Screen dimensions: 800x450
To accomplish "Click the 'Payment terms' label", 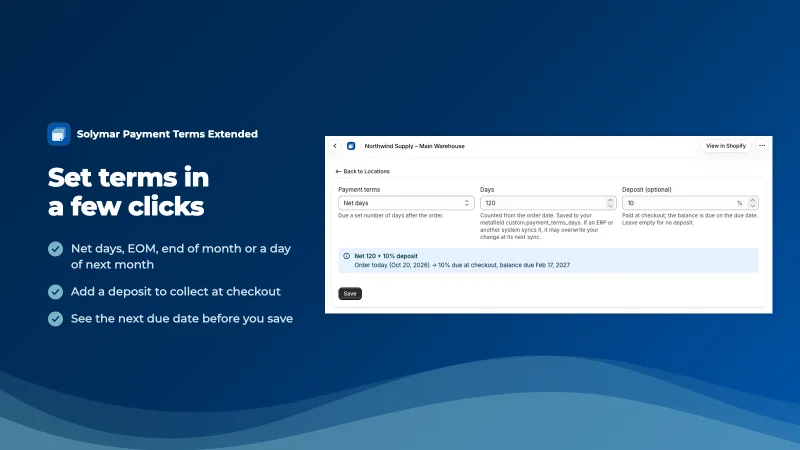I will click(359, 189).
